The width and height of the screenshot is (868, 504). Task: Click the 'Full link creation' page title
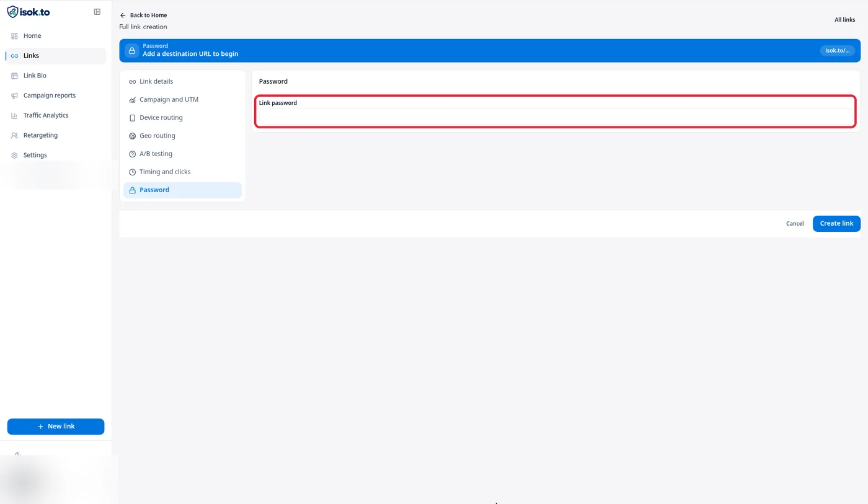[x=143, y=27]
